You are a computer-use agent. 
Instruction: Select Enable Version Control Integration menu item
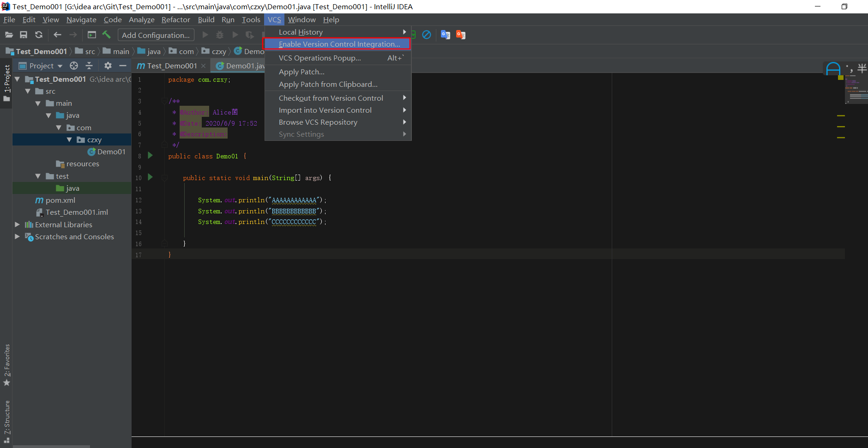coord(337,44)
